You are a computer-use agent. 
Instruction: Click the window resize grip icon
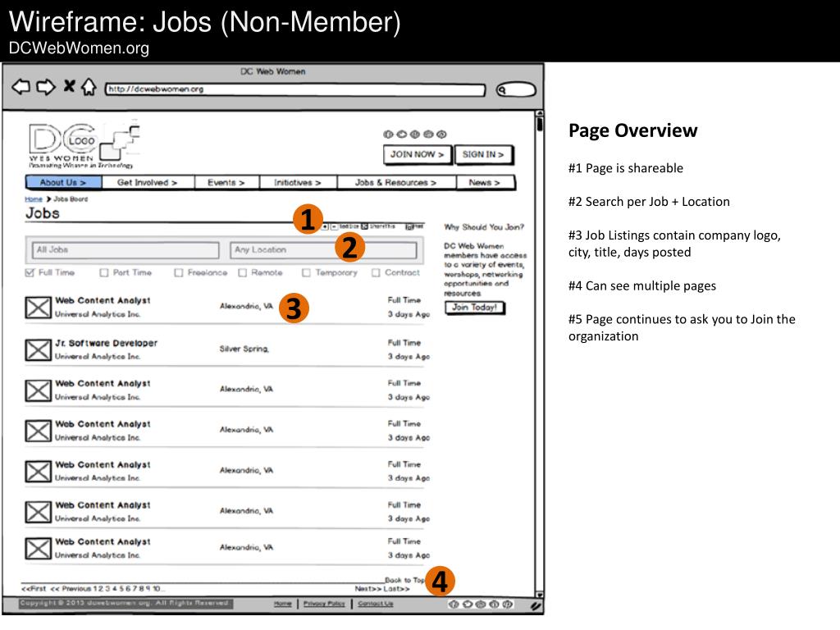coord(535,606)
